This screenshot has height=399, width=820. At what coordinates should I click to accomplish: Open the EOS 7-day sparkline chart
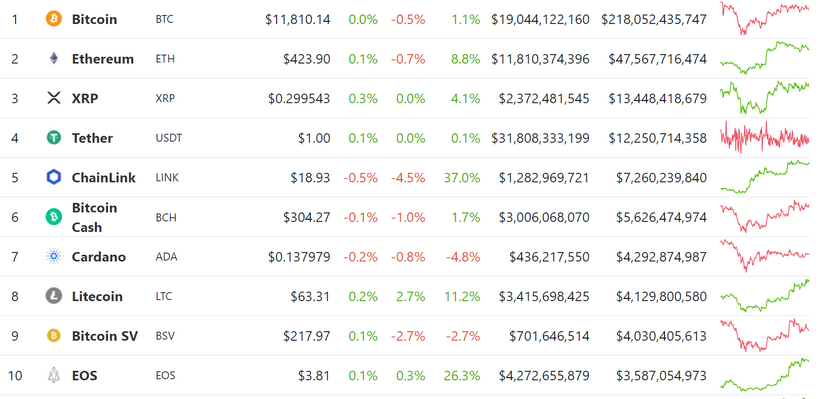764,374
